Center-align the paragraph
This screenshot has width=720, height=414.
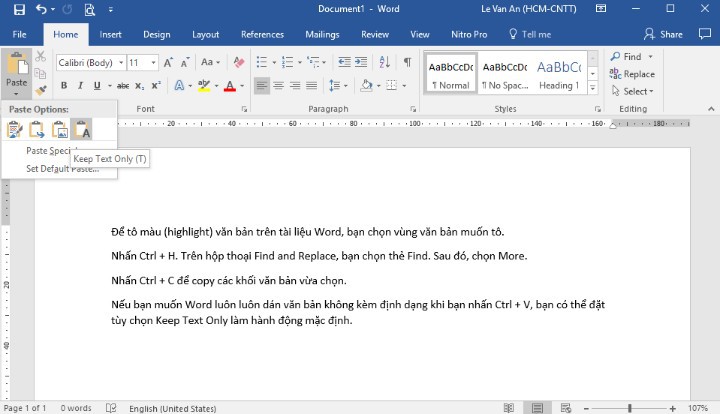click(278, 85)
